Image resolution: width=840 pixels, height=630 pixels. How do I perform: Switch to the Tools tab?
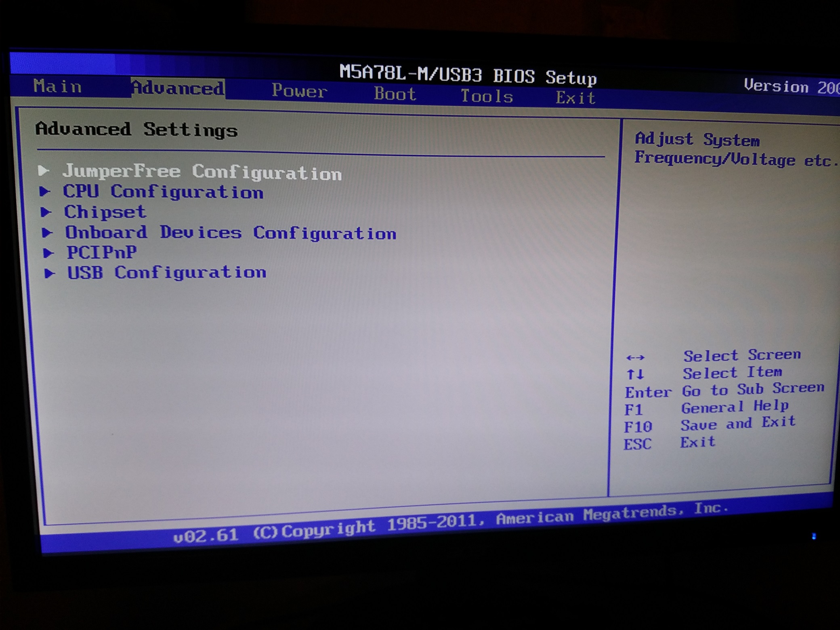[487, 97]
